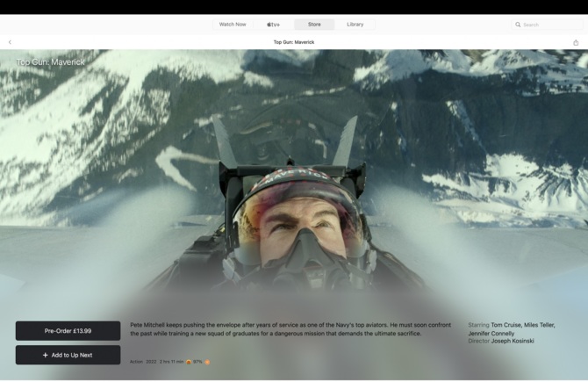Open the Library tab

click(x=355, y=25)
